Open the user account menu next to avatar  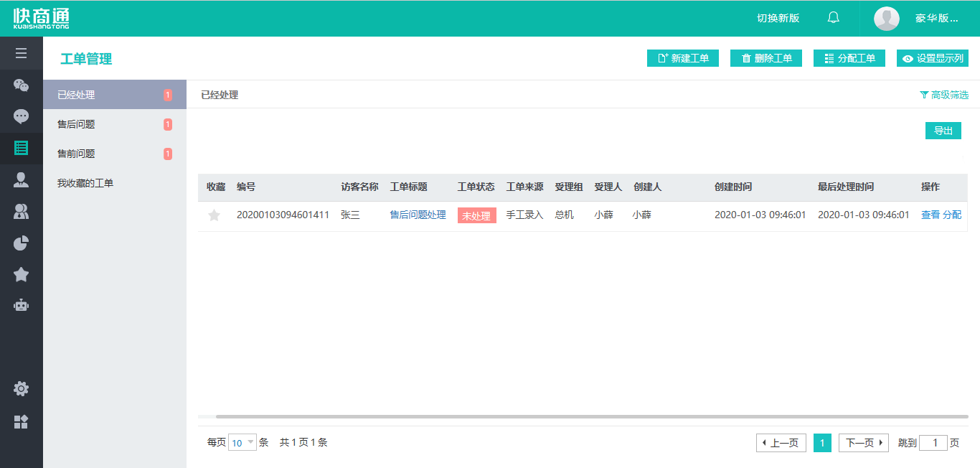936,19
